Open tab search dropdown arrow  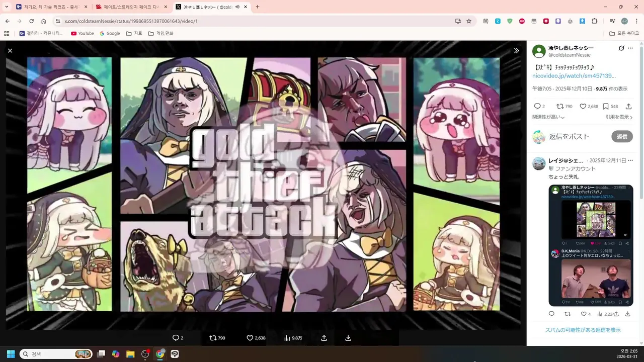pyautogui.click(x=7, y=7)
